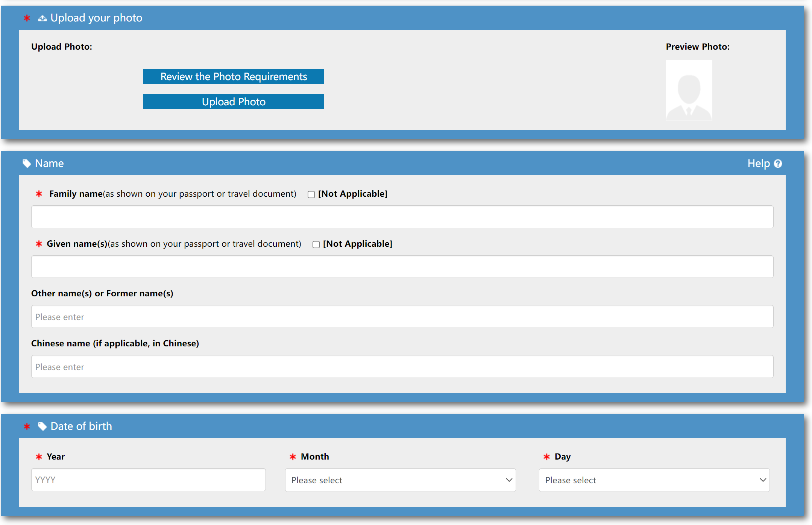The width and height of the screenshot is (812, 525).
Task: Click the Help question mark icon
Action: 778,164
